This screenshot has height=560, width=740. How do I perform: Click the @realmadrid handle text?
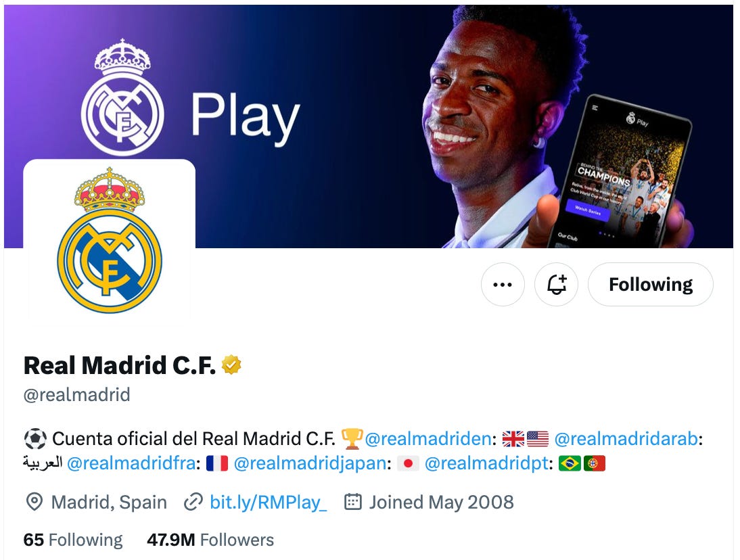click(76, 394)
